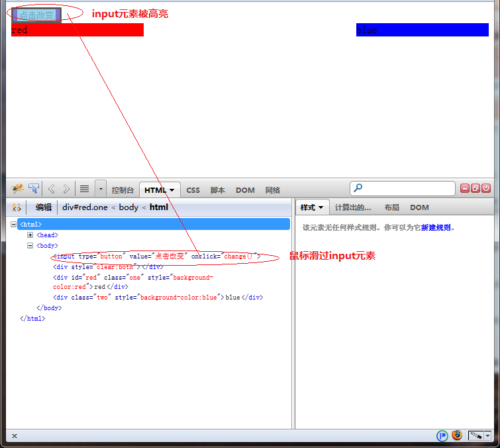This screenshot has width=500, height=448.
Task: Click the 编辑 button
Action: (x=44, y=207)
